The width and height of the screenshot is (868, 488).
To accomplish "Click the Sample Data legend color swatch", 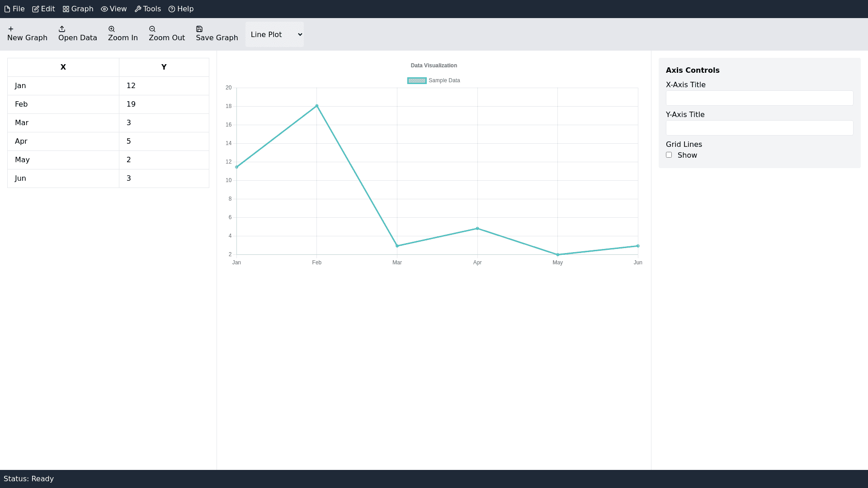I will coord(416,80).
